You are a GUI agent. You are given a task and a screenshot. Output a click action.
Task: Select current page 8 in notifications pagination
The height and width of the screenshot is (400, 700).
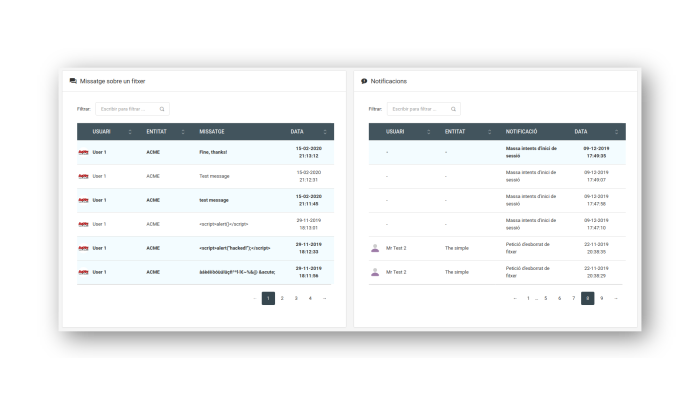tap(588, 298)
